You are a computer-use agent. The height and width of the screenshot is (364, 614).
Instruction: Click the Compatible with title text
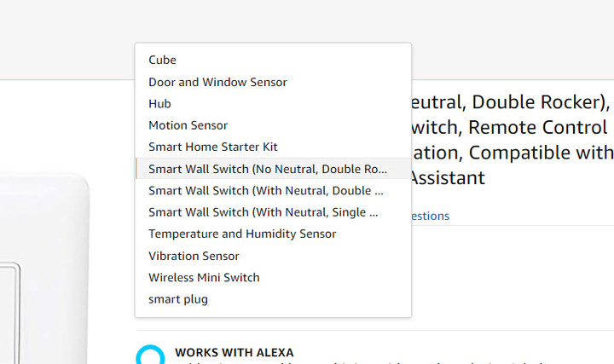pos(542,153)
